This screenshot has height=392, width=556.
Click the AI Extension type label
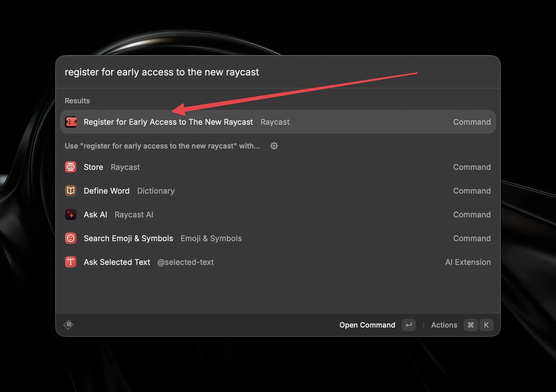468,262
